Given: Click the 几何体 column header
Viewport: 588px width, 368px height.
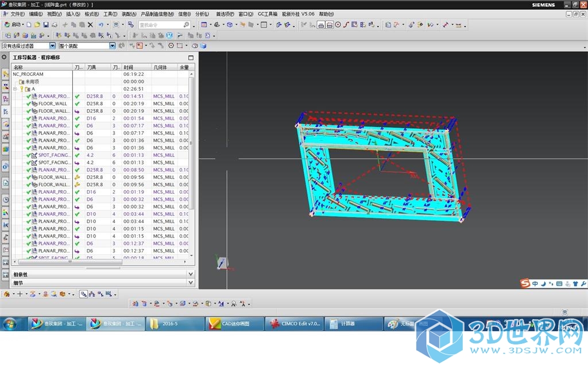Looking at the screenshot, I should (164, 67).
